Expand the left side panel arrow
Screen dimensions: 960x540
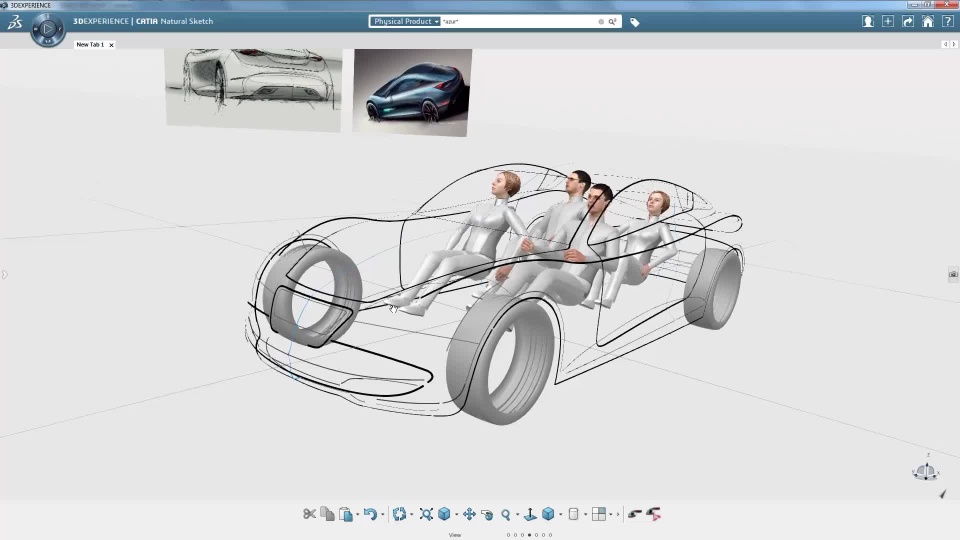coord(4,274)
